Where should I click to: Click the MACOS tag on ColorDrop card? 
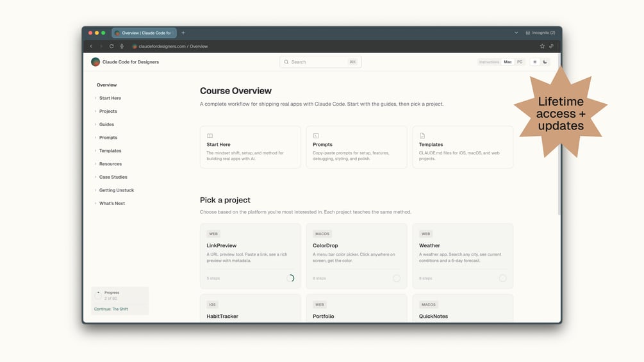pos(322,234)
